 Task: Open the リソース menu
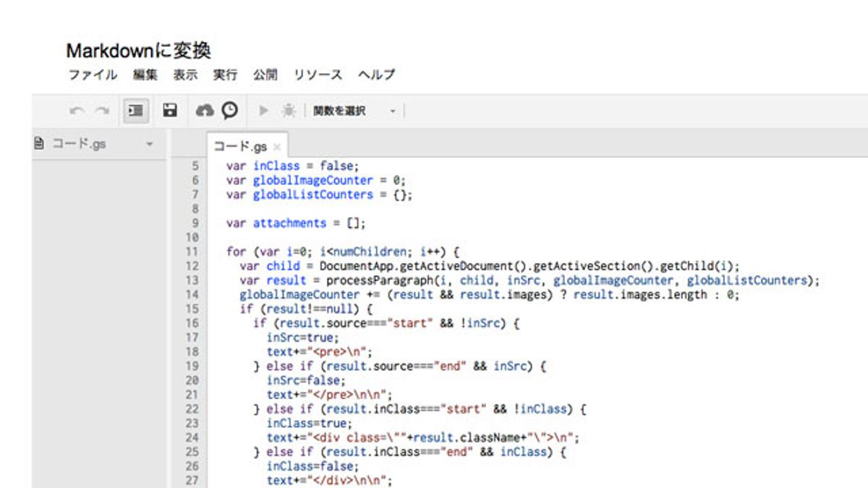[x=318, y=74]
